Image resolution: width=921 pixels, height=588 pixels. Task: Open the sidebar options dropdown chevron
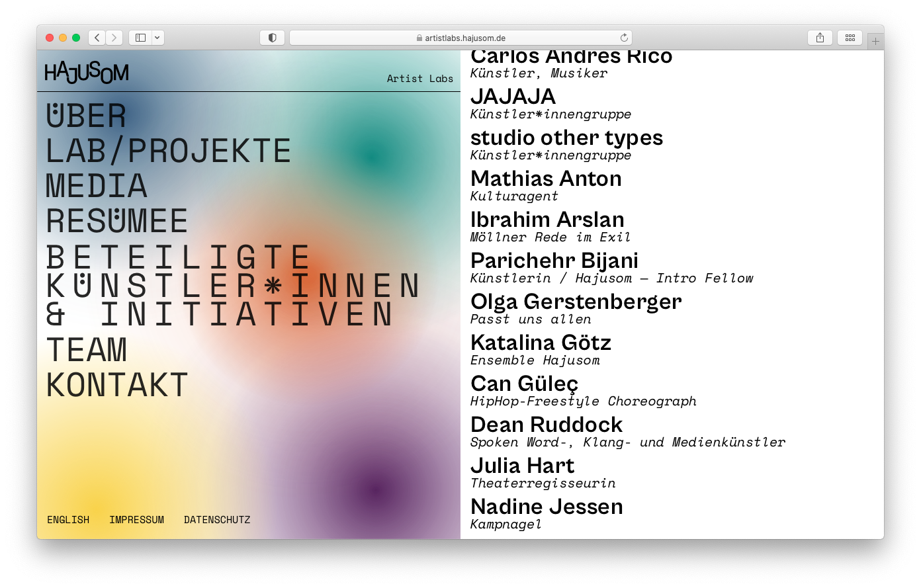(x=157, y=38)
